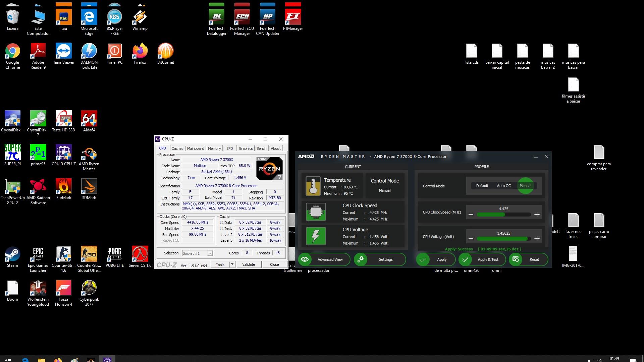Viewport: 644px width, 362px height.
Task: Click the Close button in CPU-Z
Action: [x=274, y=264]
